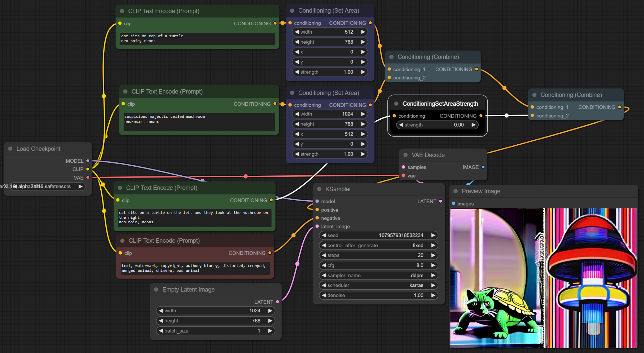The image size is (644, 353).
Task: Collapse the Load Checkpoint node dot
Action: pyautogui.click(x=10, y=149)
